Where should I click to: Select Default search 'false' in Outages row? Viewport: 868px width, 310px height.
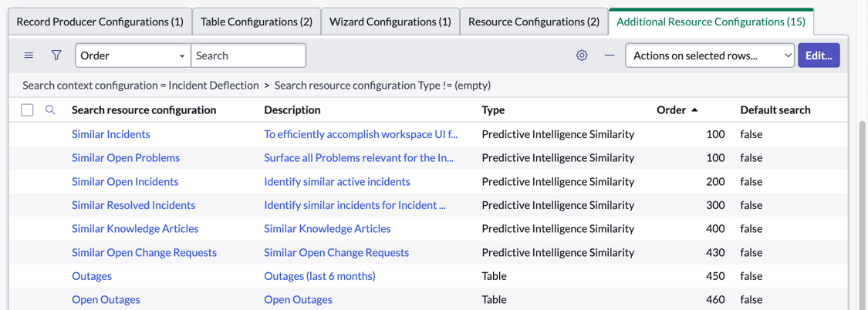751,275
